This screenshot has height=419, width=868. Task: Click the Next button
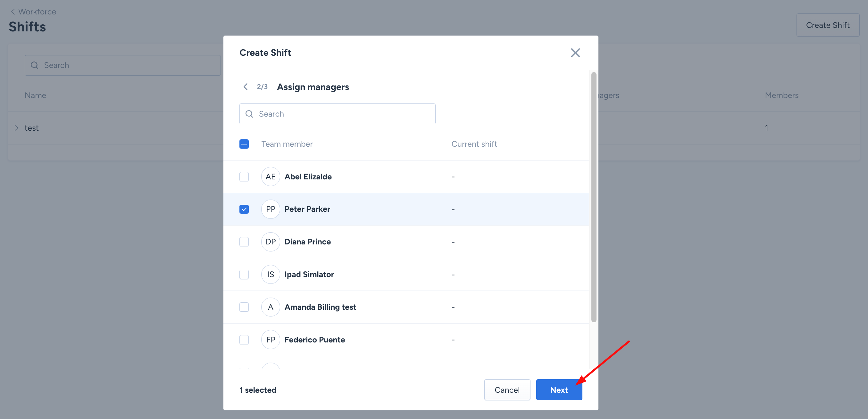(559, 390)
